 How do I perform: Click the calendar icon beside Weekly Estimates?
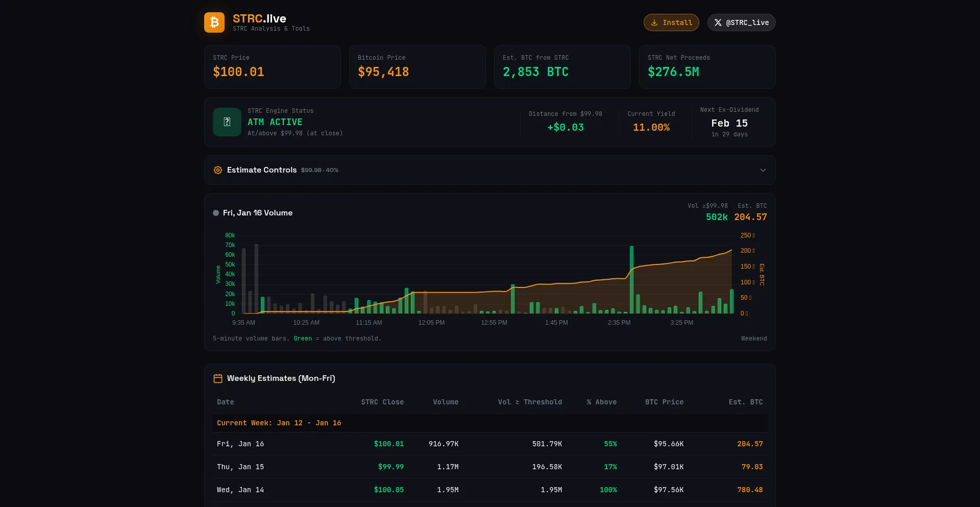218,378
